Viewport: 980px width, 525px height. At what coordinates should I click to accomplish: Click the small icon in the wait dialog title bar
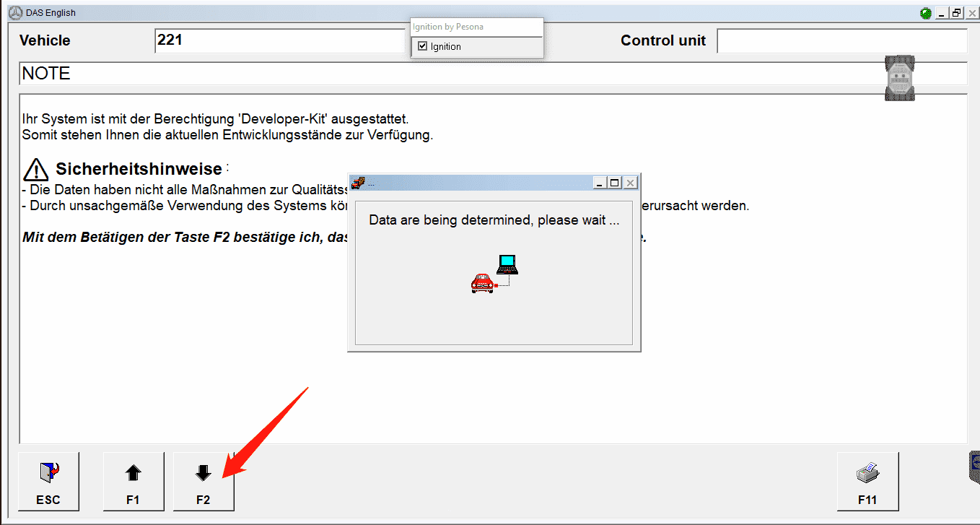tap(358, 183)
